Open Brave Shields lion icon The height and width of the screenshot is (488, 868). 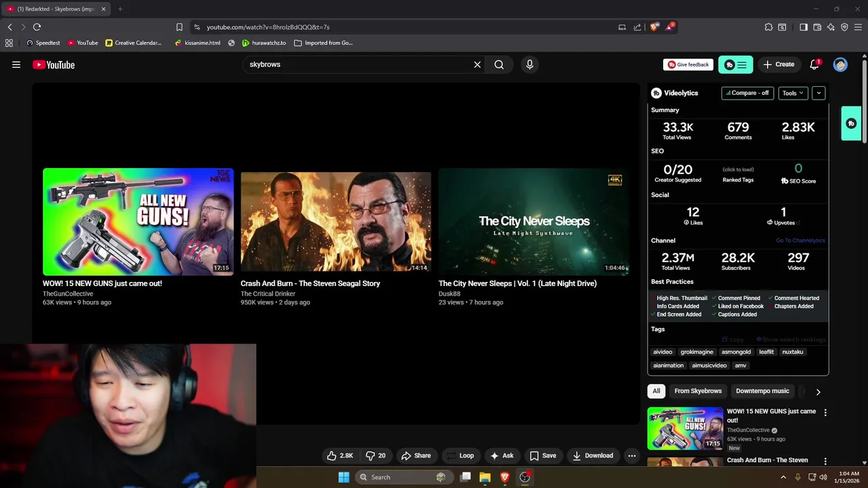tap(654, 27)
